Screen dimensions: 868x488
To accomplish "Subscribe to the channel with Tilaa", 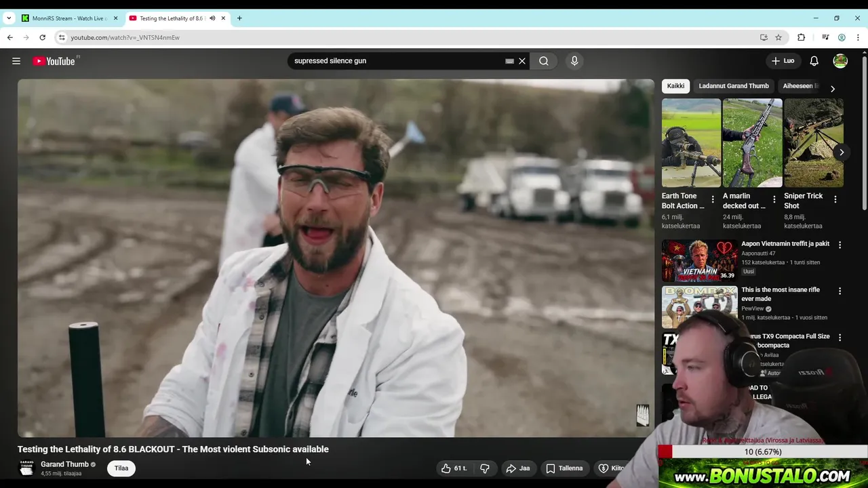I will pos(121,468).
